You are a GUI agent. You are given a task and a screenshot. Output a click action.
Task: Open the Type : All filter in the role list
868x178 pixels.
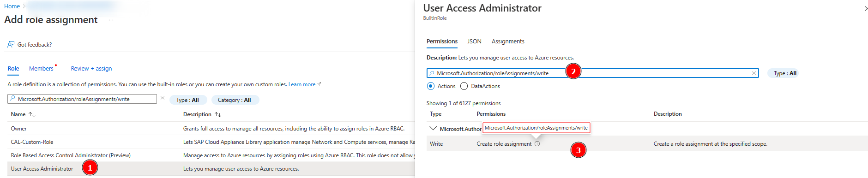point(188,100)
